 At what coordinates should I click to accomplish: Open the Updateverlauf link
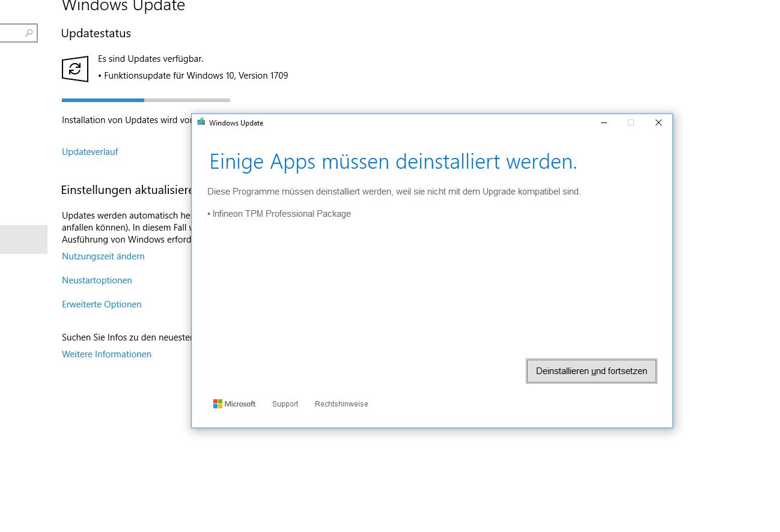[90, 152]
